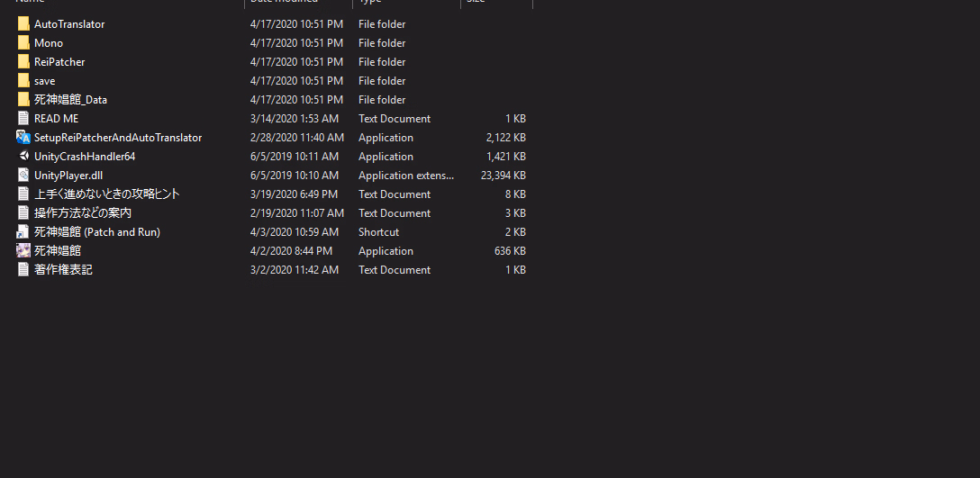Select the UnityCrashHandler64 file name

(85, 157)
